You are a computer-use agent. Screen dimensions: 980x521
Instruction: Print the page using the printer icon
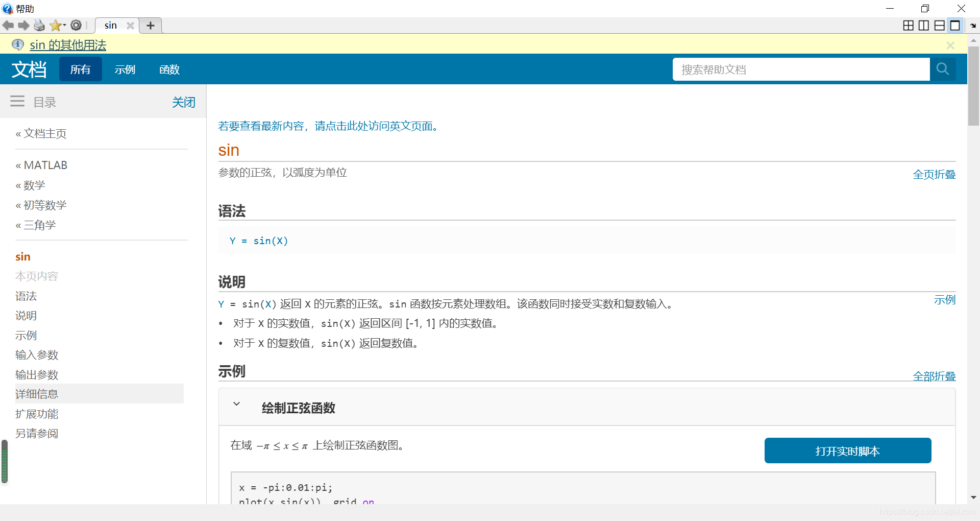(x=39, y=25)
